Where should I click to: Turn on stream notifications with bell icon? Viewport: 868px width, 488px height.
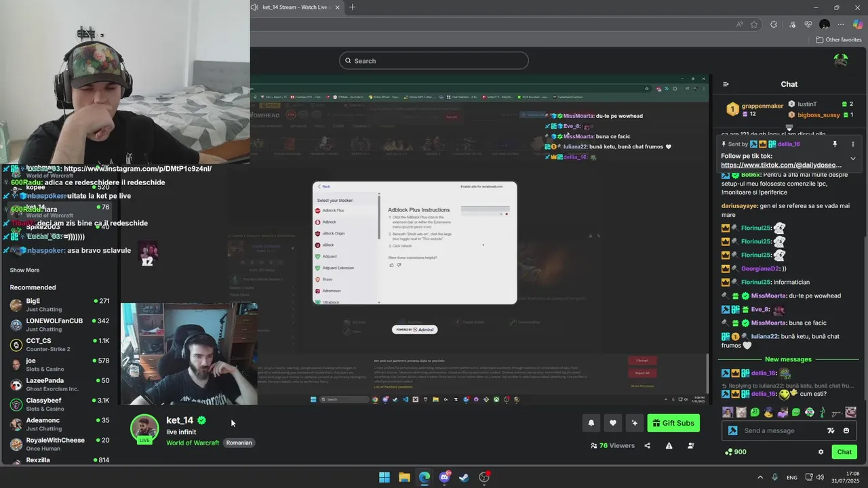coord(591,423)
